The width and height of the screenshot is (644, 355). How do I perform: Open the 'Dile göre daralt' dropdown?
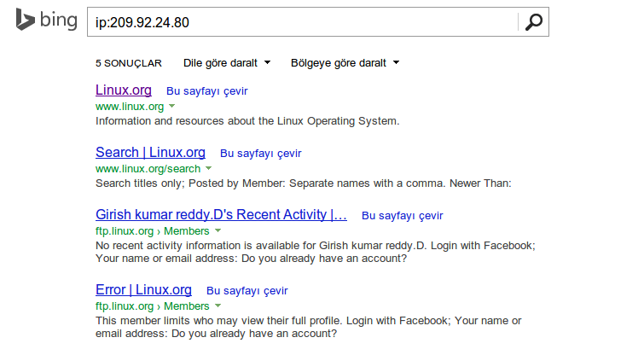[227, 63]
